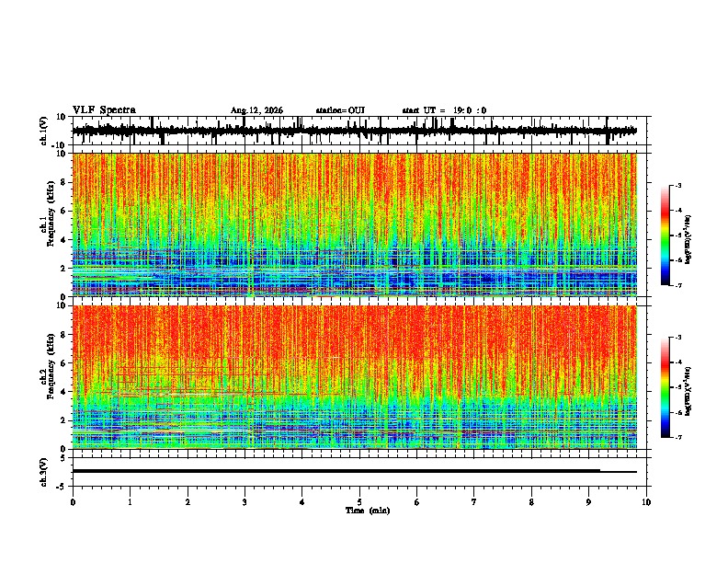This screenshot has width=728, height=563.
Task: Click the ch.1 voltage waveform trace
Action: pyautogui.click(x=354, y=131)
